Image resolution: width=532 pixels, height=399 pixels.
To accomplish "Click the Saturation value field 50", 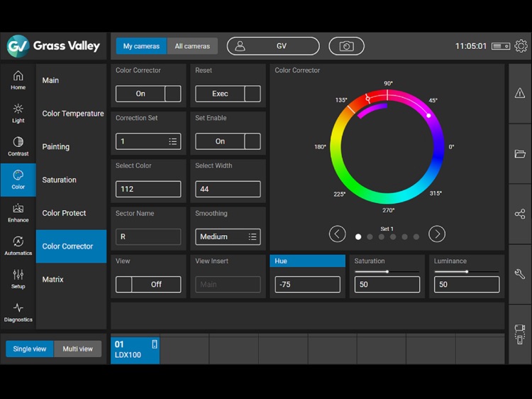I will pyautogui.click(x=387, y=284).
